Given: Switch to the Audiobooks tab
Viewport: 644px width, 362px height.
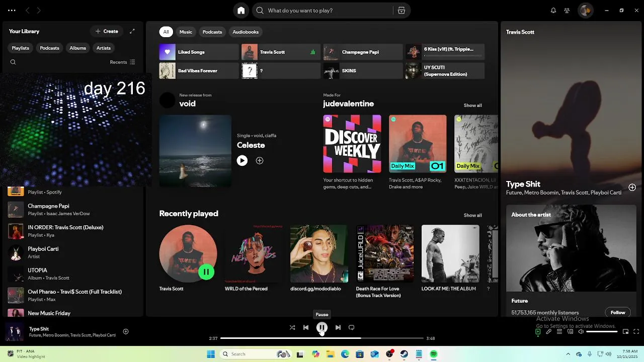Looking at the screenshot, I should point(246,32).
